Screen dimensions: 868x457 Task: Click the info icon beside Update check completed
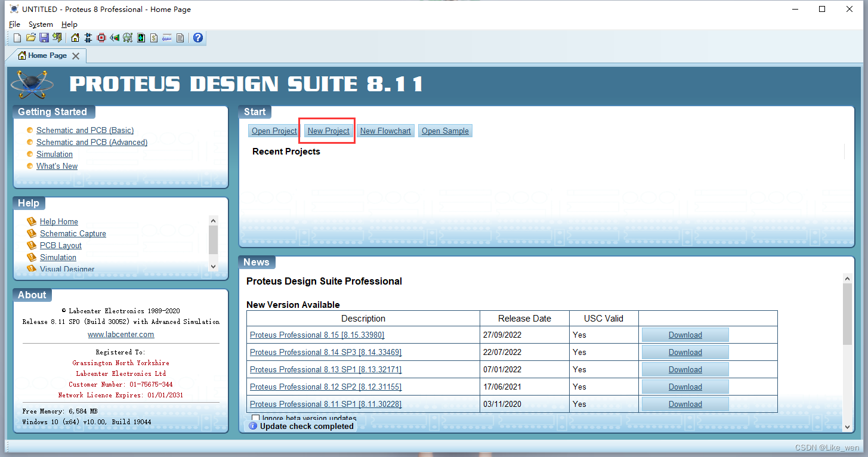(253, 426)
